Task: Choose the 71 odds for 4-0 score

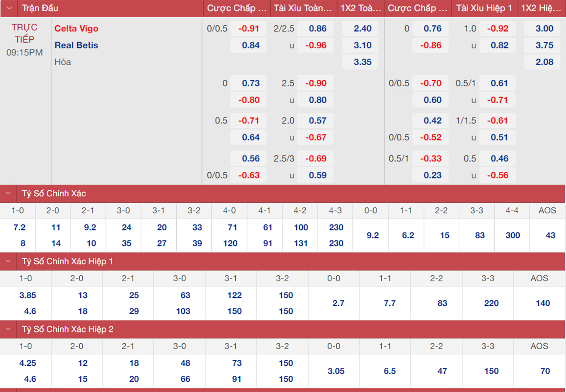Action: coord(232,227)
